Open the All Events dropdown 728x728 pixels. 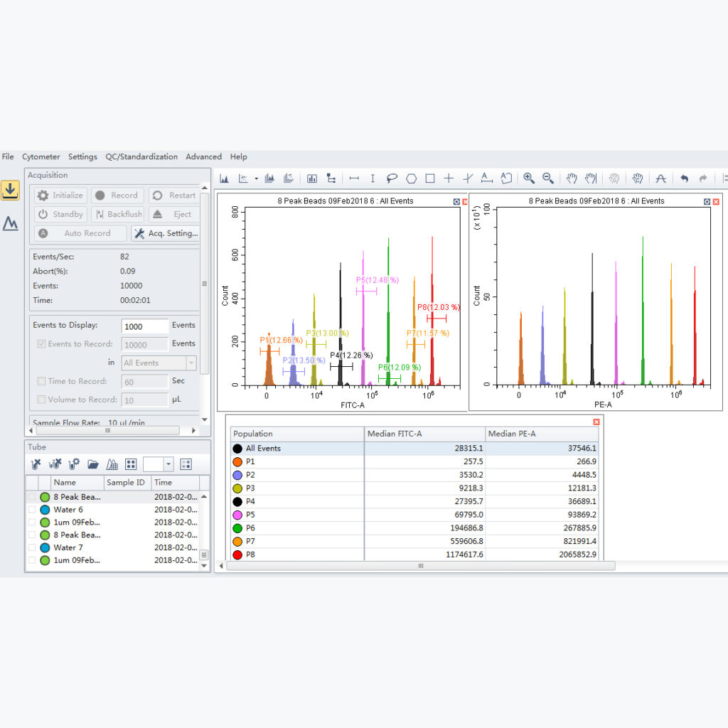[191, 363]
